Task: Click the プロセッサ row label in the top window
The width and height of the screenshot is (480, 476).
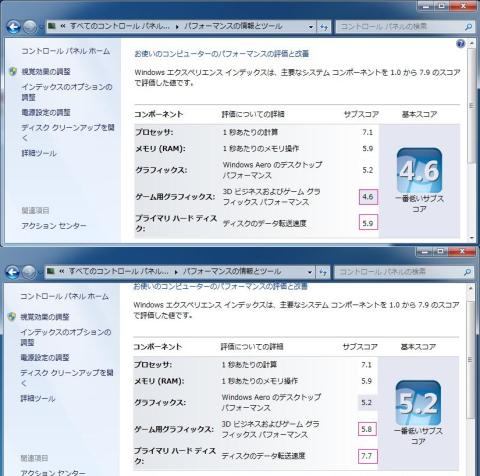Action: pos(154,132)
